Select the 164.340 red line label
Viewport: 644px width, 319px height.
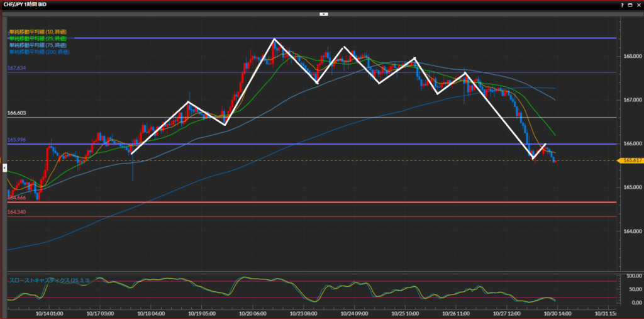tap(16, 212)
